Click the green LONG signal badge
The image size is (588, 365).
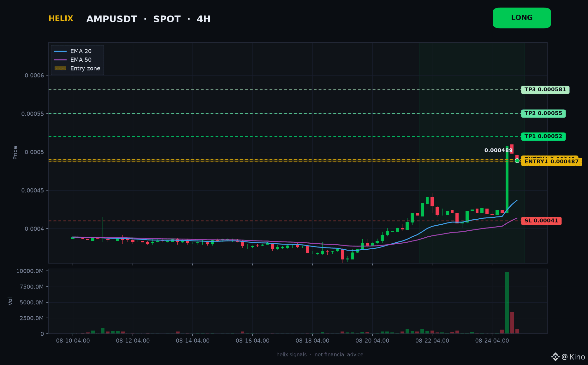[x=522, y=18]
